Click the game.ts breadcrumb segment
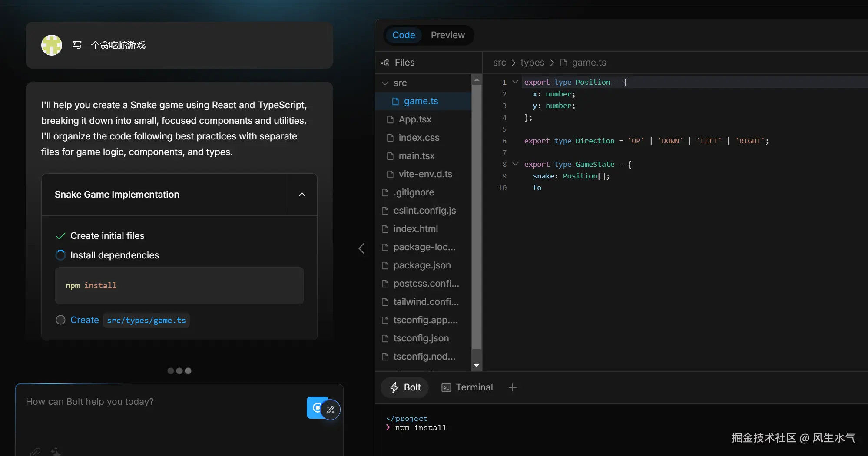868x456 pixels. click(x=589, y=63)
